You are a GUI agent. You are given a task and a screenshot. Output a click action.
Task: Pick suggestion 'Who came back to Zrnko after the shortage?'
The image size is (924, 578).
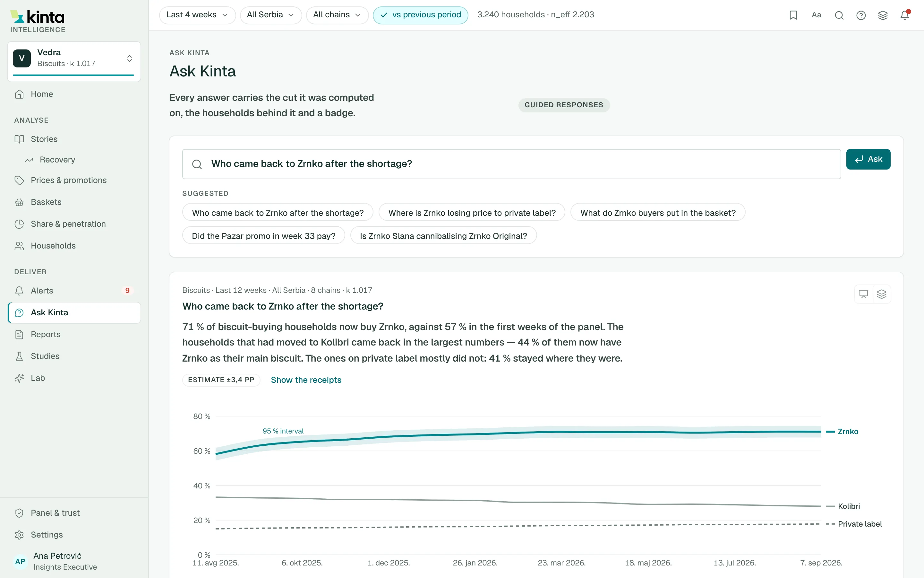click(278, 213)
